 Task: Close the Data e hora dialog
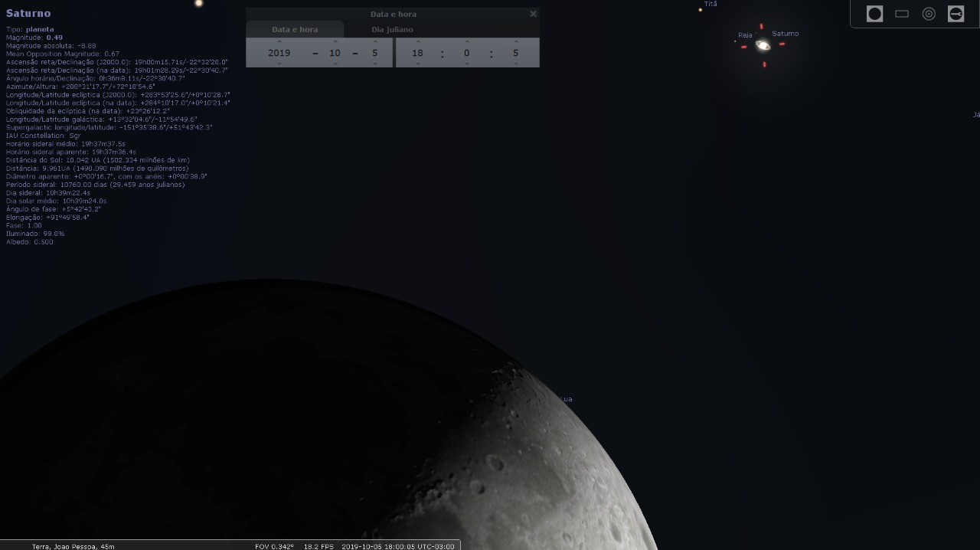coord(533,14)
